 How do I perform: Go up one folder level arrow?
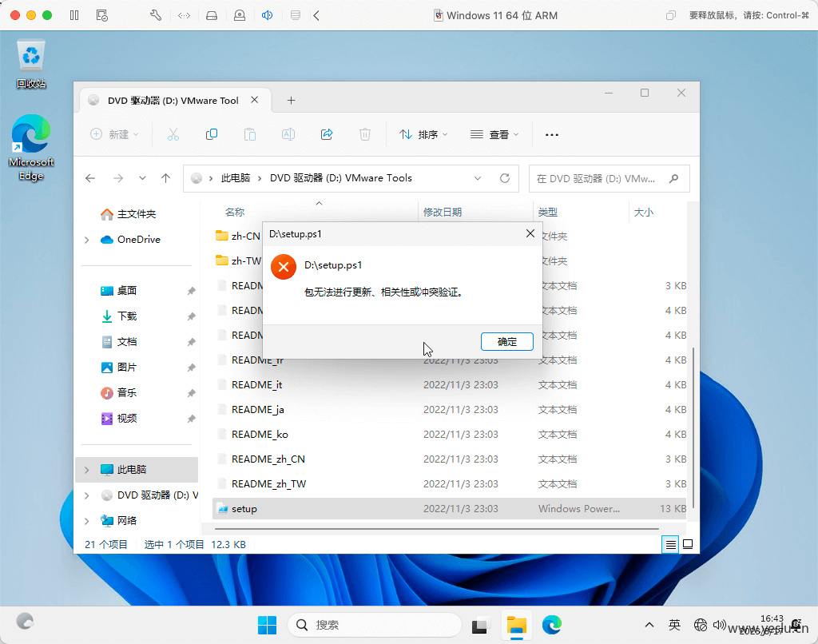166,178
